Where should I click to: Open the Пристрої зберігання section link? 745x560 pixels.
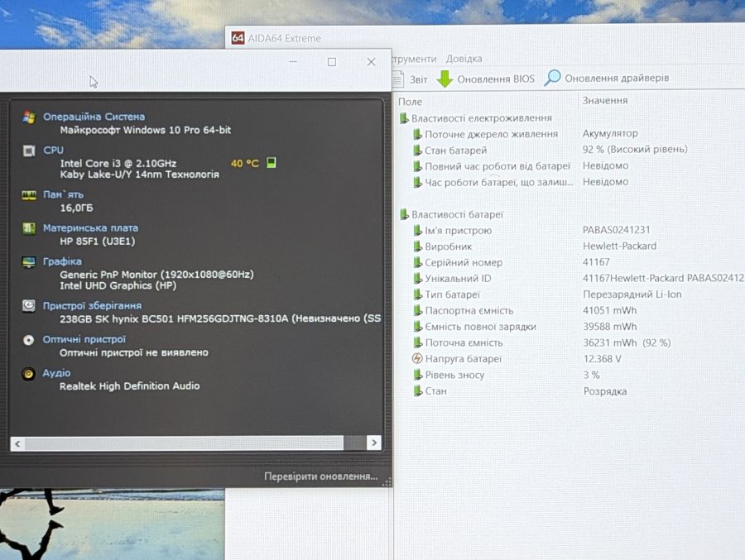92,306
